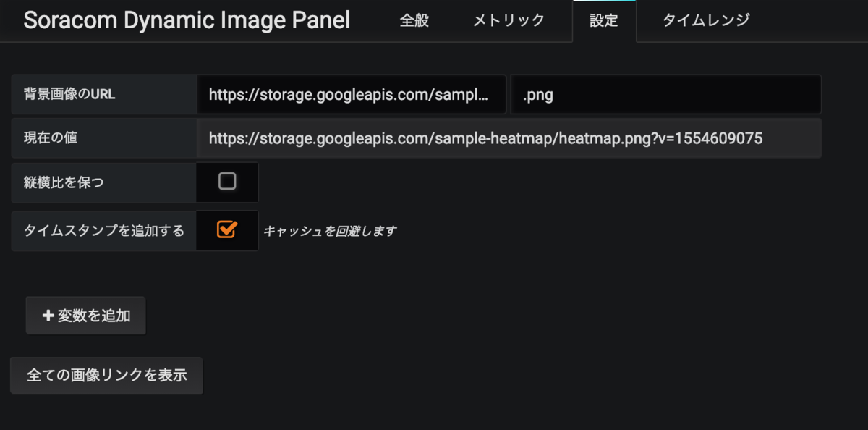The image size is (868, 430).
Task: Open the メトリック tab
Action: pyautogui.click(x=509, y=20)
